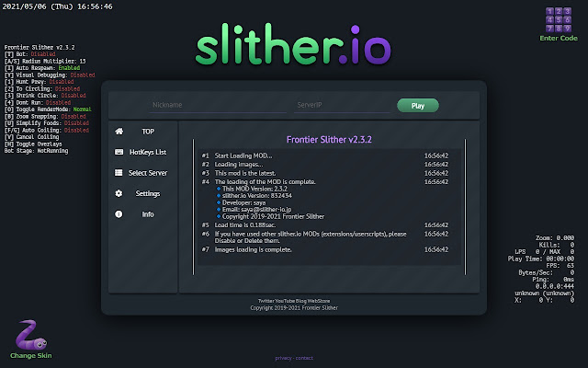Click the '[2] To Circling: Disabled' overlay line
Image resolution: width=588 pixels, height=368 pixels.
click(x=42, y=89)
